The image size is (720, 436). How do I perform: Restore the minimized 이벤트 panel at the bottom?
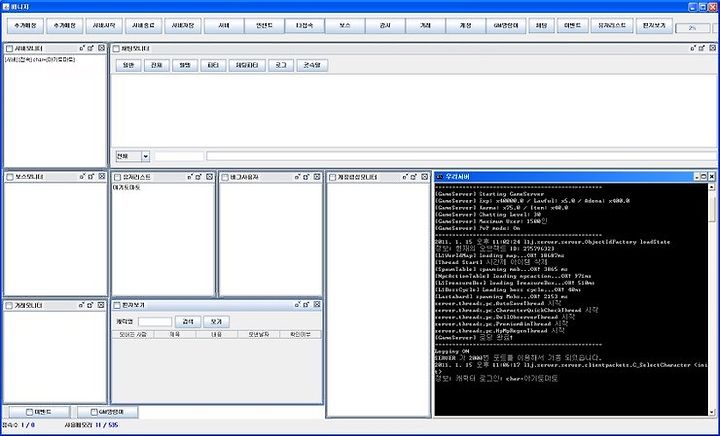tap(39, 412)
